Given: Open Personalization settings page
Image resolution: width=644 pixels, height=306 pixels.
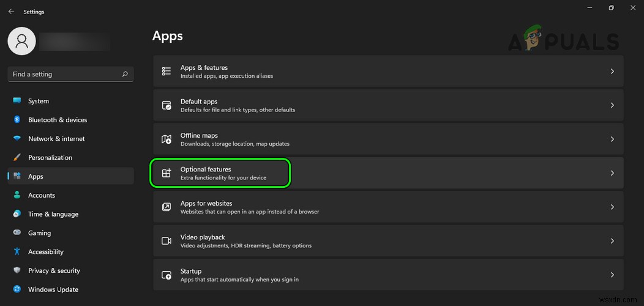Looking at the screenshot, I should pos(50,157).
